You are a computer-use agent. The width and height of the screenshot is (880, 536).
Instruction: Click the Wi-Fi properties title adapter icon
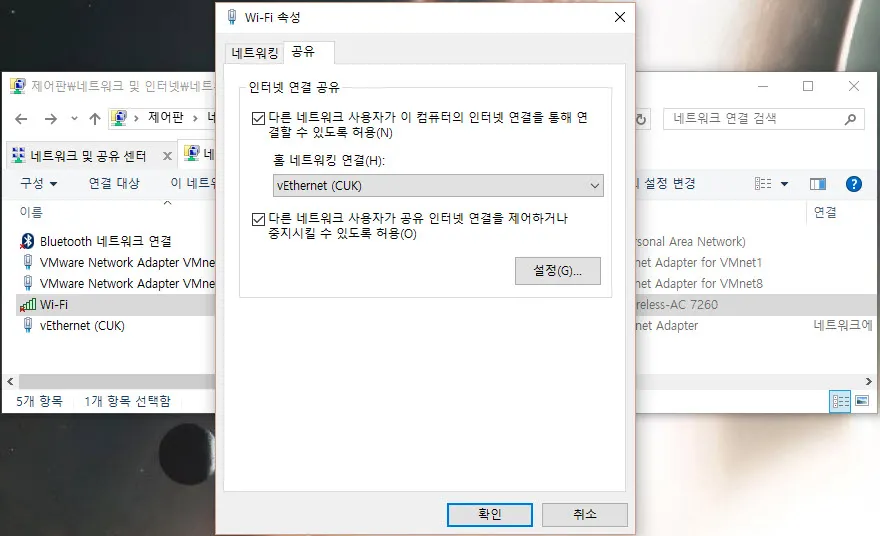click(x=231, y=17)
